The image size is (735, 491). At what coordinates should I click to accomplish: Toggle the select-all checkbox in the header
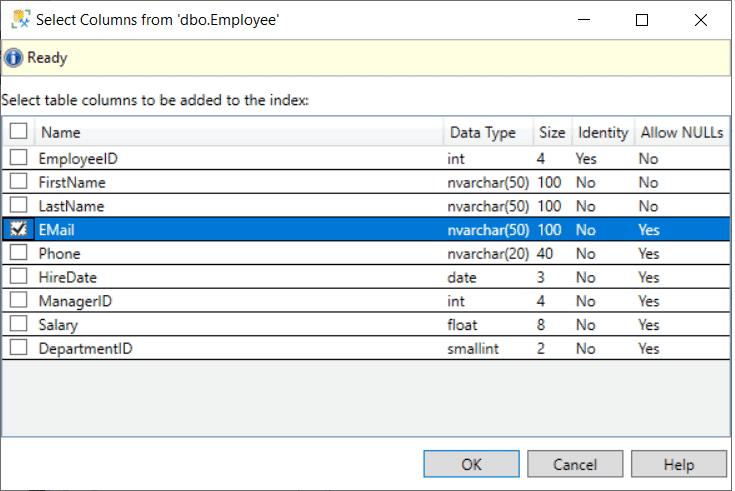(x=18, y=132)
